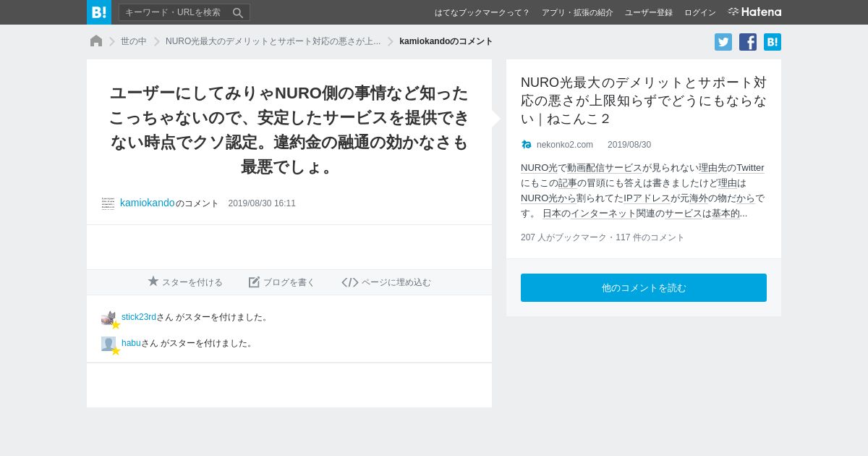Image resolution: width=868 pixels, height=456 pixels.
Task: Click the timestamp 2019/08/30 16:11
Action: [x=262, y=203]
